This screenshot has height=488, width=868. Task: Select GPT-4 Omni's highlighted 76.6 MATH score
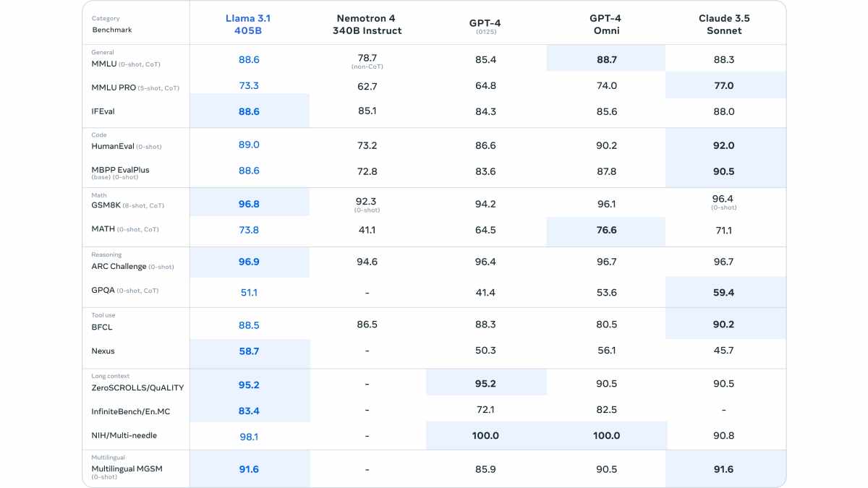[606, 230]
